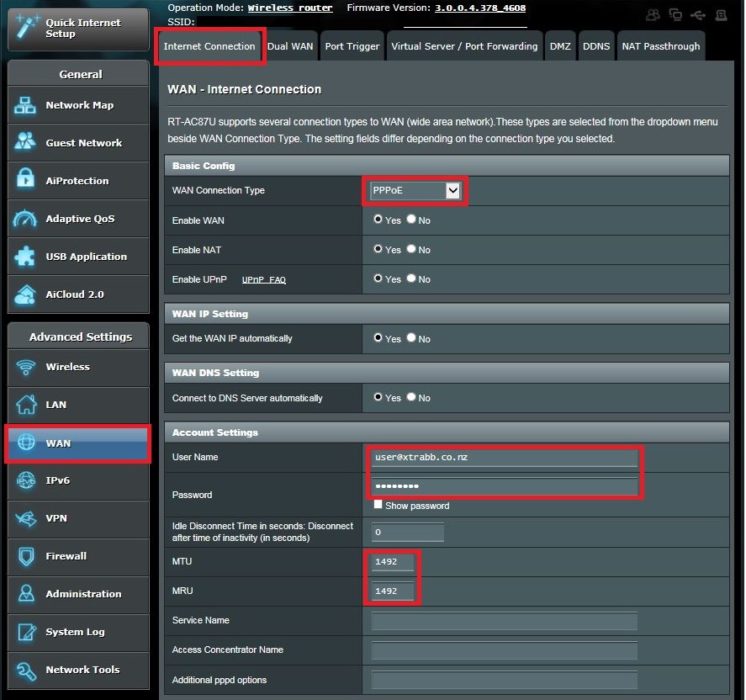Click the User Name input field
This screenshot has width=746, height=700.
tap(505, 457)
